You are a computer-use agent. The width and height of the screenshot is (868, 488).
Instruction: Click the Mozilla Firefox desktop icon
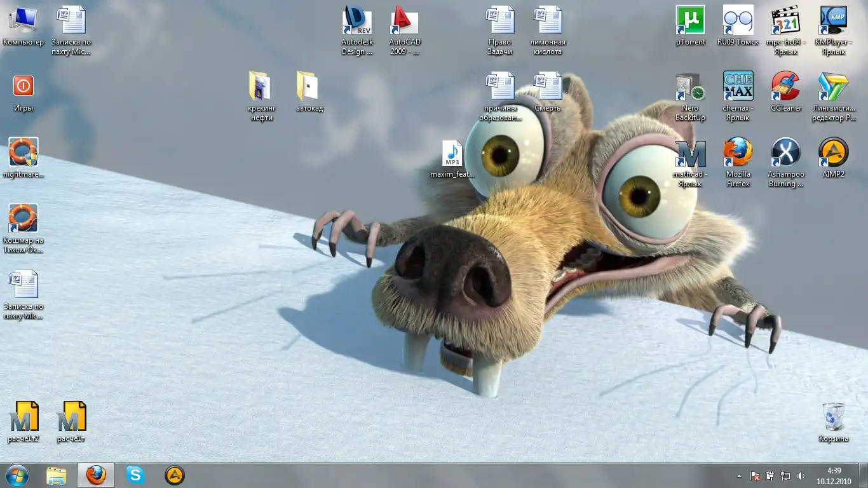coord(738,153)
